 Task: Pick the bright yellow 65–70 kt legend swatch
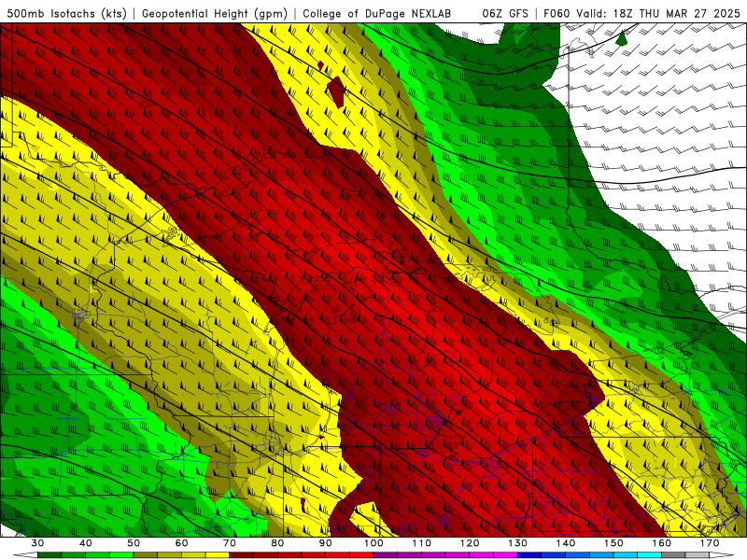(x=218, y=555)
